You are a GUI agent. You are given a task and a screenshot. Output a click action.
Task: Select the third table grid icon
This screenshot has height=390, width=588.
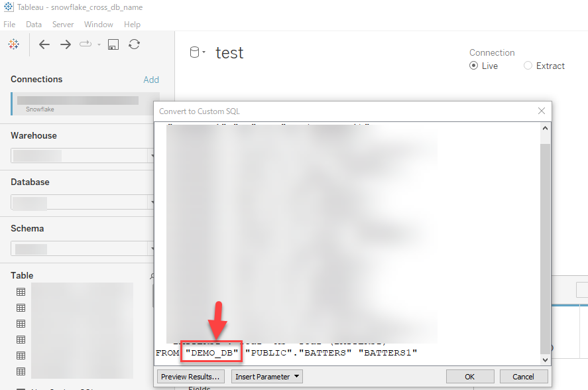[21, 324]
